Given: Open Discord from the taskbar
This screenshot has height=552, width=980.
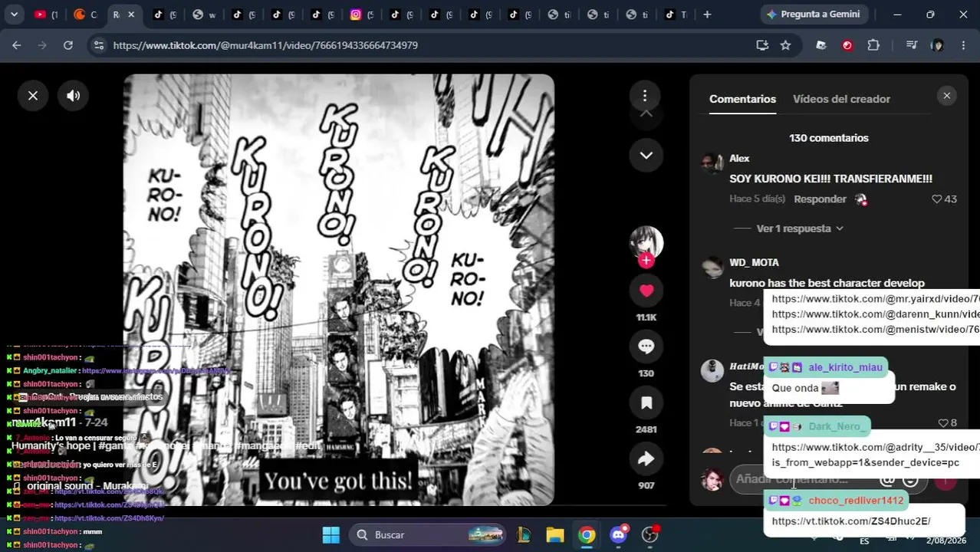Looking at the screenshot, I should 619,535.
